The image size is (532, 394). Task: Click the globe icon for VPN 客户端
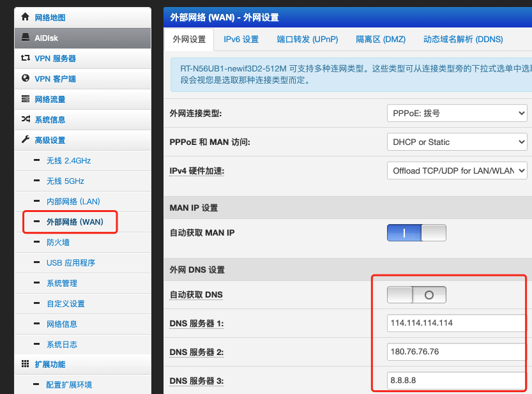[26, 79]
